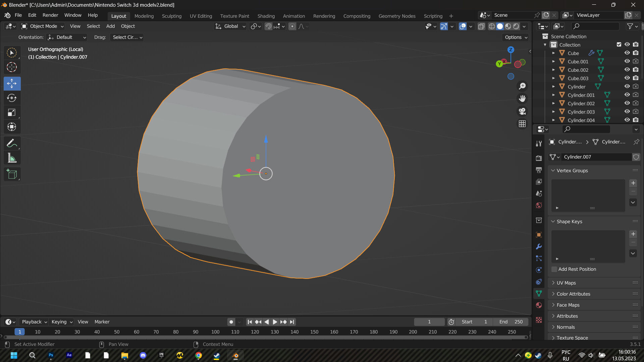Add a new vertex group with the plus button

(633, 183)
